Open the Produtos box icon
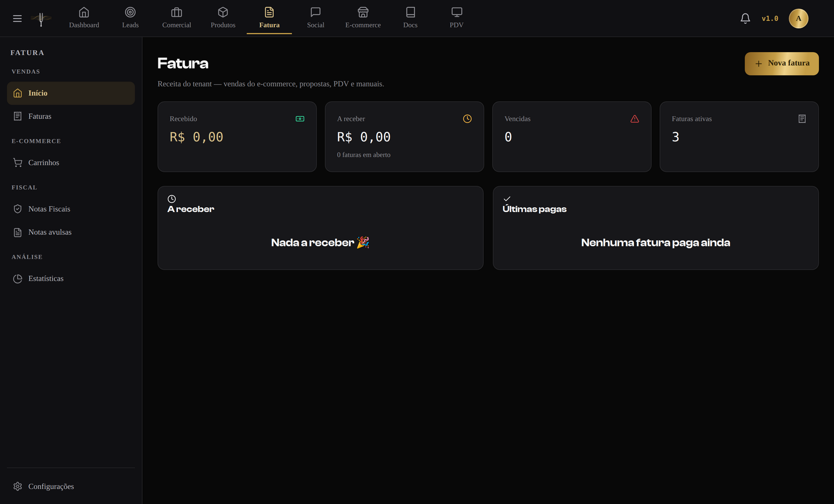Screen dimensions: 834x504 (223, 12)
